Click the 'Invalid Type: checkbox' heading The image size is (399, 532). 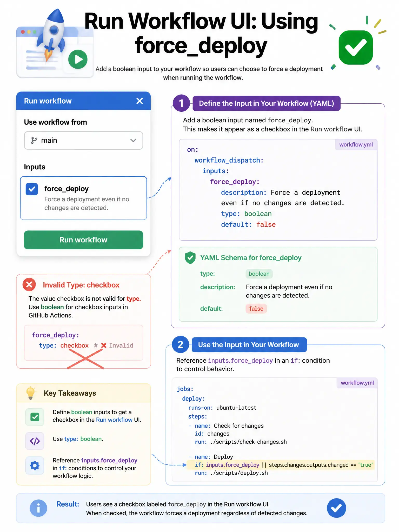(81, 285)
